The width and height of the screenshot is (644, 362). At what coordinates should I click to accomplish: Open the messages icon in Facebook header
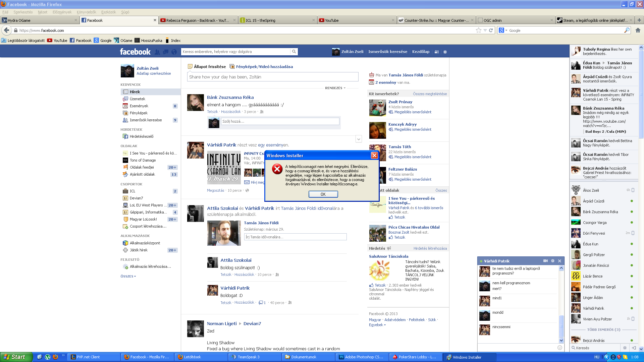tap(166, 52)
